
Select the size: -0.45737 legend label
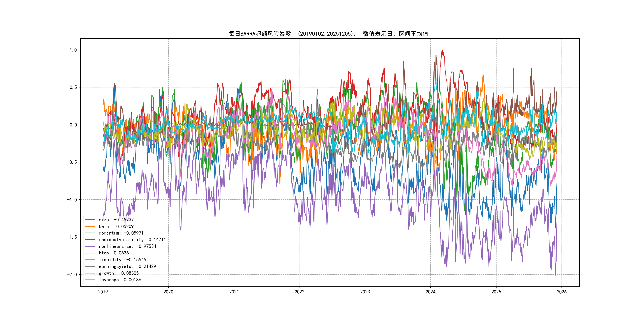point(116,220)
